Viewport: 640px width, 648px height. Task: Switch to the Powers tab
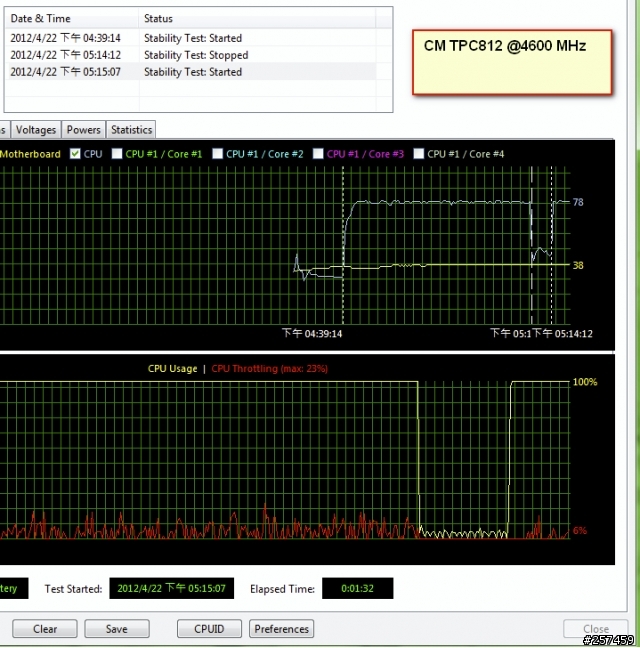[x=83, y=130]
